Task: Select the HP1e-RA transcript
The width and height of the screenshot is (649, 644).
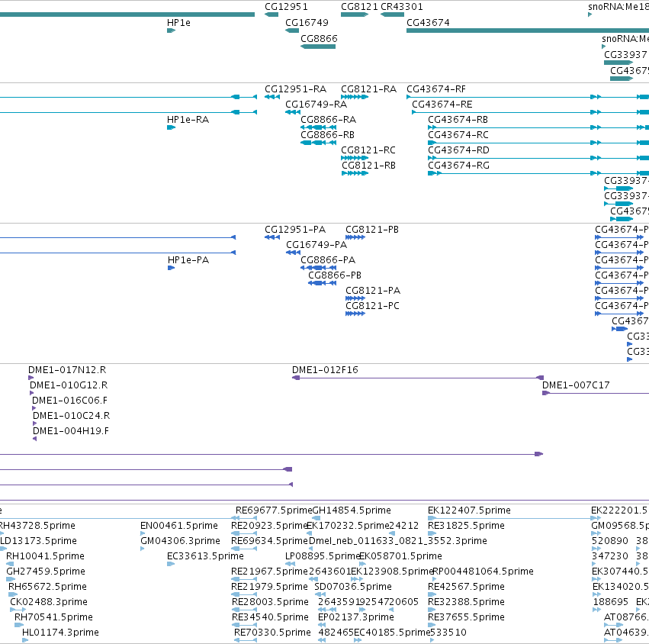Action: coord(188,120)
